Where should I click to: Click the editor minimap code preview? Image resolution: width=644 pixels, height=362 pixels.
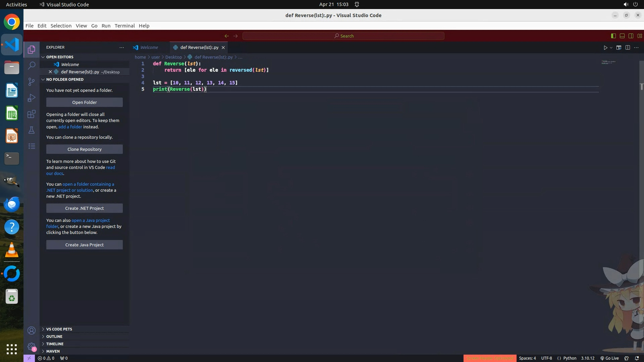coord(608,62)
